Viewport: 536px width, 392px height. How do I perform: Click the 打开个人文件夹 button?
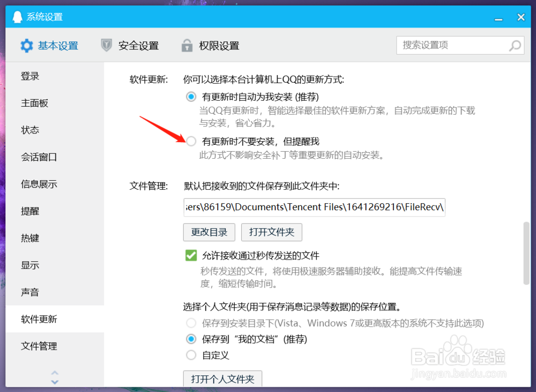tap(222, 379)
